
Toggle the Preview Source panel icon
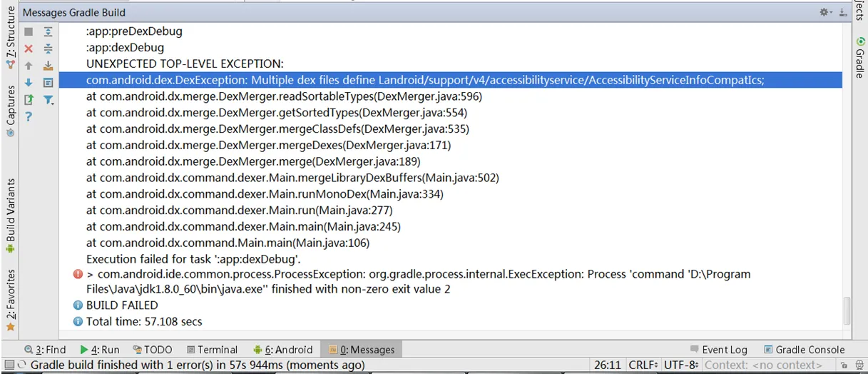[x=48, y=83]
